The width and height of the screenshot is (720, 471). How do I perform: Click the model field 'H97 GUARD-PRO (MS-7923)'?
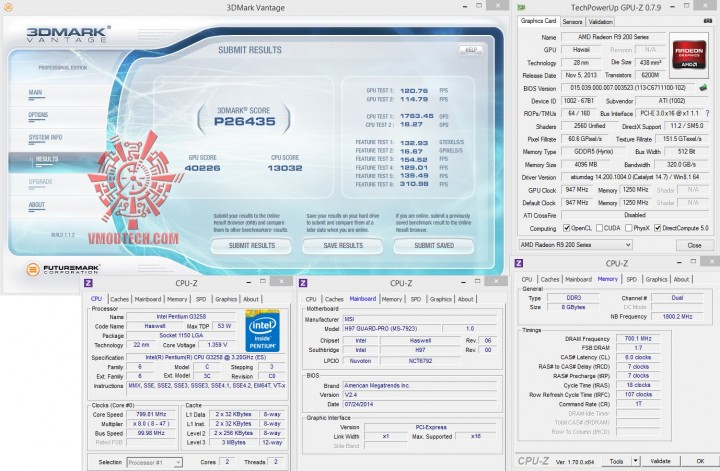[x=392, y=329]
